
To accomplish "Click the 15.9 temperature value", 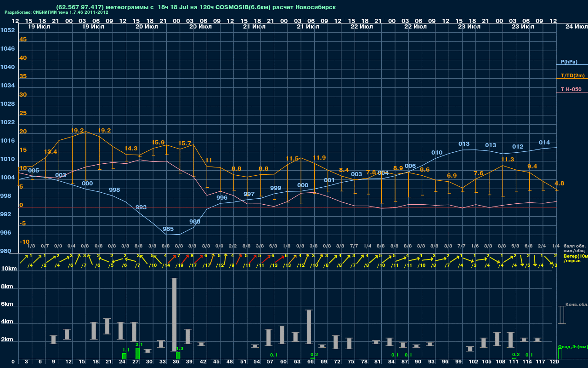I will pyautogui.click(x=158, y=143).
